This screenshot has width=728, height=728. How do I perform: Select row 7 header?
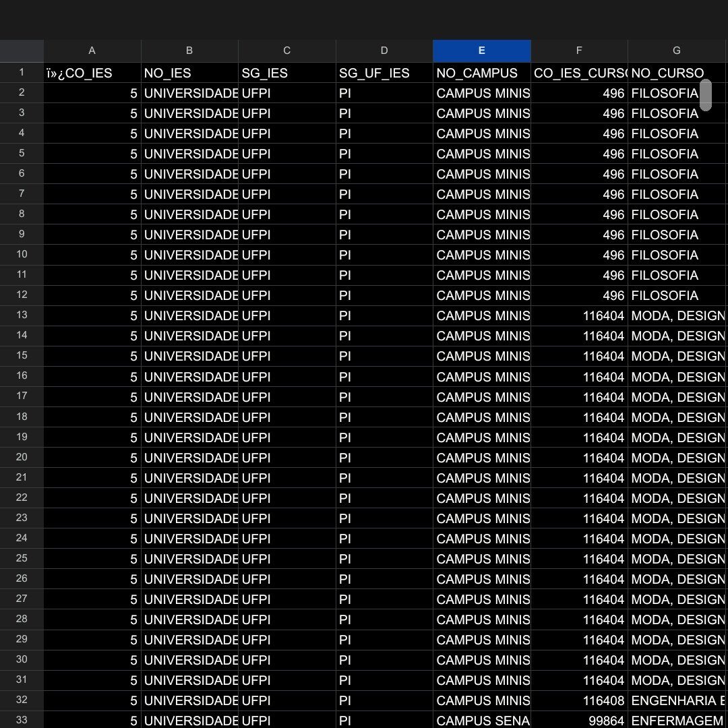tap(22, 194)
